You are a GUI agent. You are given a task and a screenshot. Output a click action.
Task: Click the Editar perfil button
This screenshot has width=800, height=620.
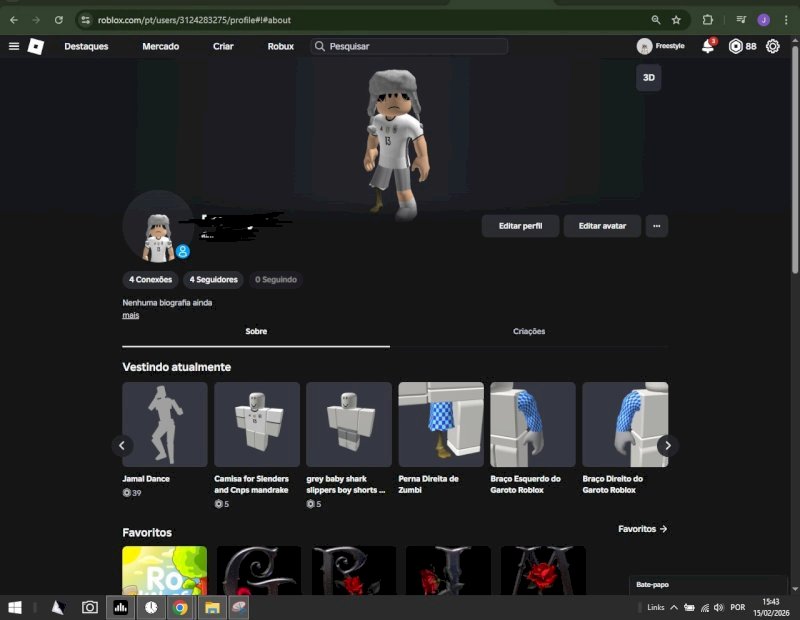click(x=520, y=226)
